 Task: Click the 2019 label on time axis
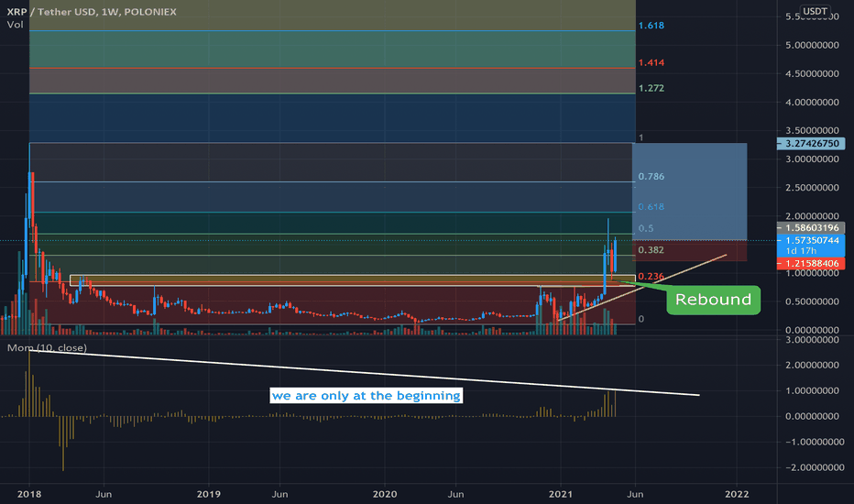(x=209, y=494)
